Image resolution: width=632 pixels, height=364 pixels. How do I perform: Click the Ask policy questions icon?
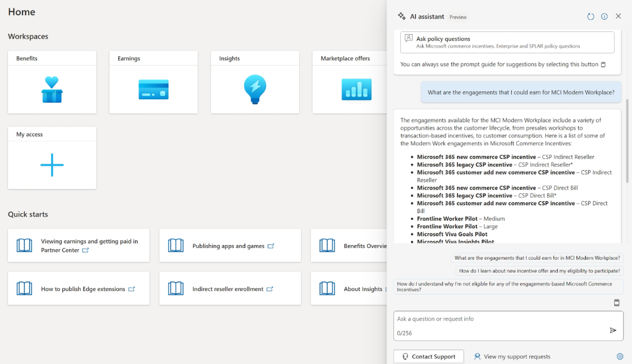409,38
